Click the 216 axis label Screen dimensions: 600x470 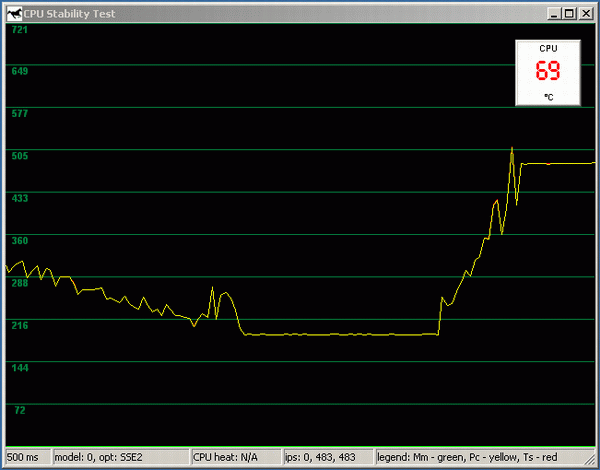pos(19,326)
